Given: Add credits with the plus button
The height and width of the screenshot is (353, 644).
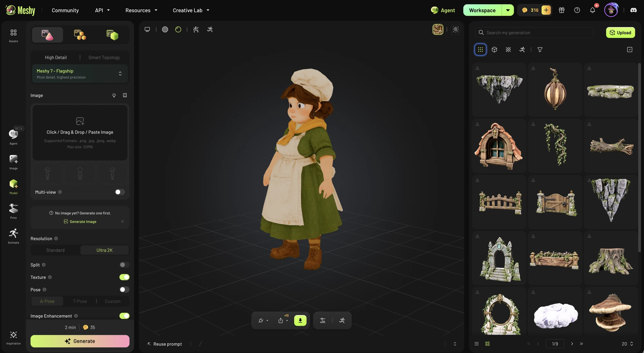Looking at the screenshot, I should (546, 10).
